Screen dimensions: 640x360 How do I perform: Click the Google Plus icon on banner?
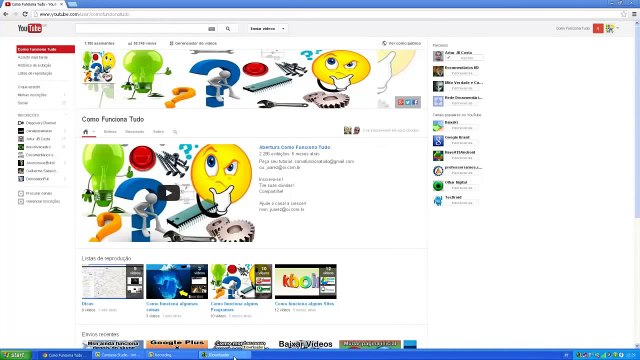click(400, 102)
